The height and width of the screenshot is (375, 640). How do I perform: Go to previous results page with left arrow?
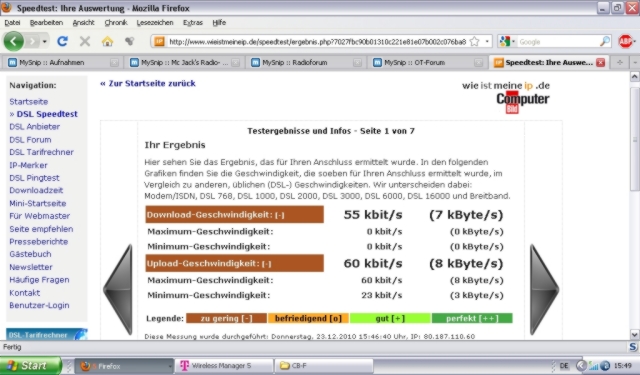[x=118, y=289]
